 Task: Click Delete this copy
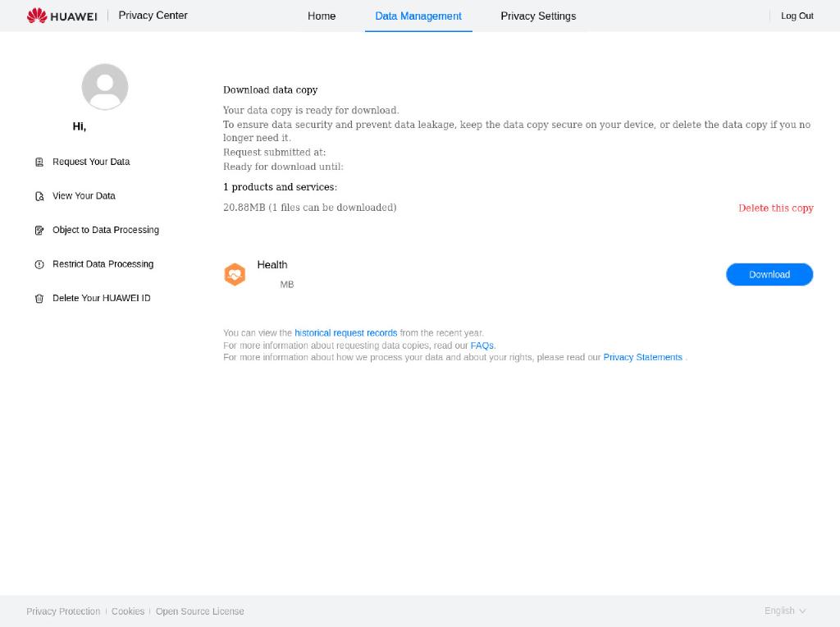775,208
